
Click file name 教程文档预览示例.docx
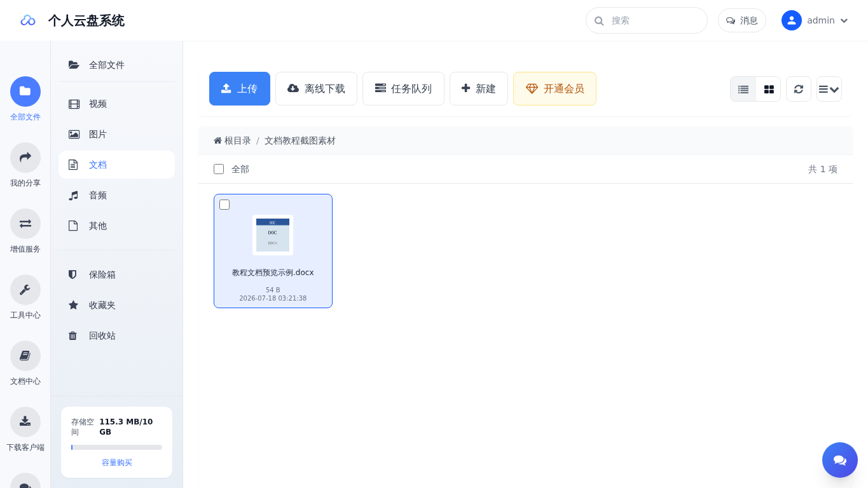click(x=273, y=273)
